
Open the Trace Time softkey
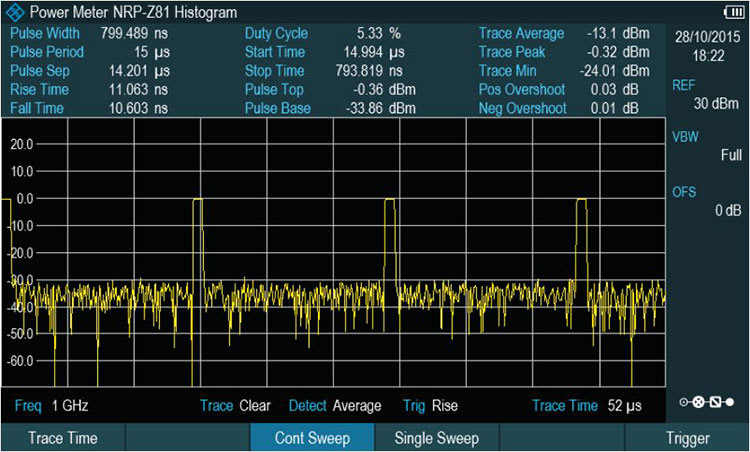coord(63,438)
